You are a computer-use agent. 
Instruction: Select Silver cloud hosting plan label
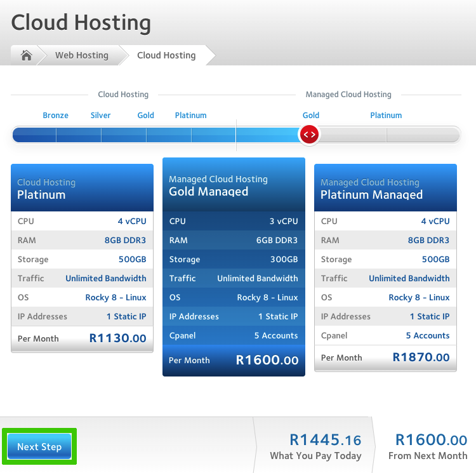(x=100, y=116)
